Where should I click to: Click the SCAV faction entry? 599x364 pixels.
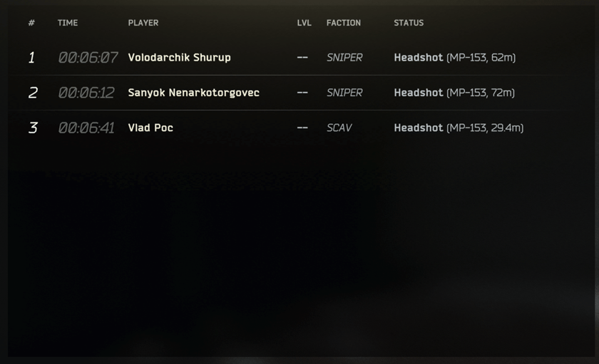point(339,128)
